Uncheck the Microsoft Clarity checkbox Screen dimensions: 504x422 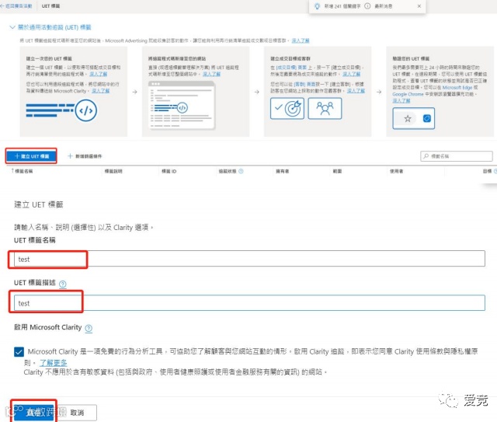point(19,352)
